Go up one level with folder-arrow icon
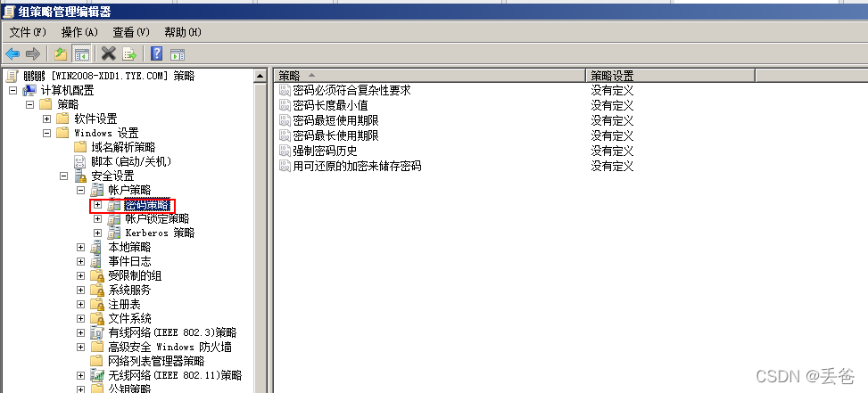Image resolution: width=868 pixels, height=393 pixels. point(61,53)
